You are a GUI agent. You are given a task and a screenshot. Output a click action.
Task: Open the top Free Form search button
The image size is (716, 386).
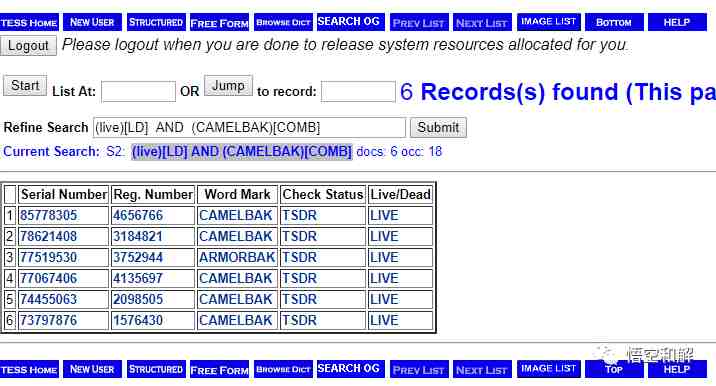click(219, 22)
